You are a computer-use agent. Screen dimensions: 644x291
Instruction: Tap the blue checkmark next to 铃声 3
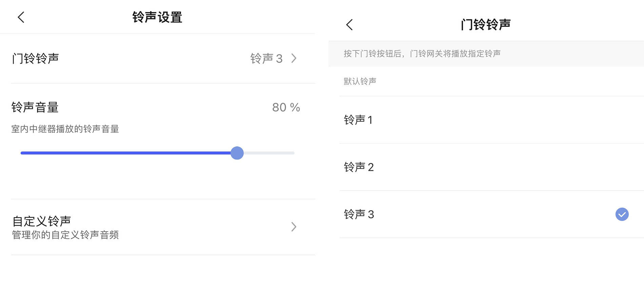click(622, 214)
